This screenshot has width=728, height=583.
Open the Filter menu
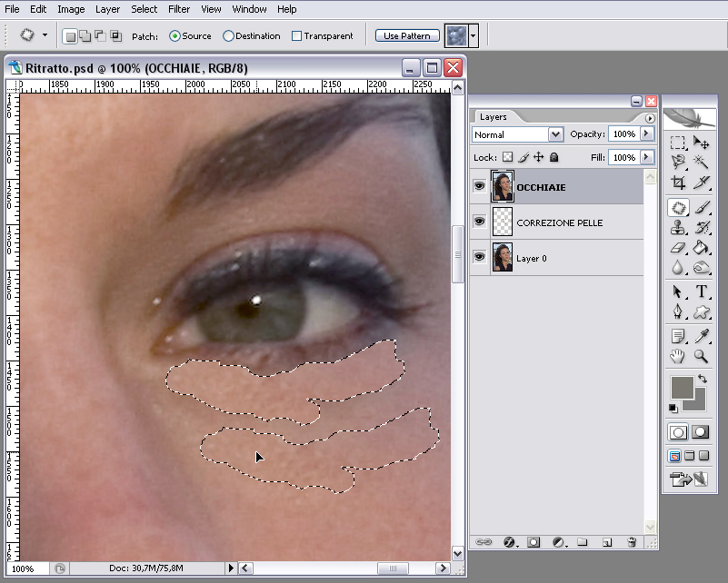[179, 9]
